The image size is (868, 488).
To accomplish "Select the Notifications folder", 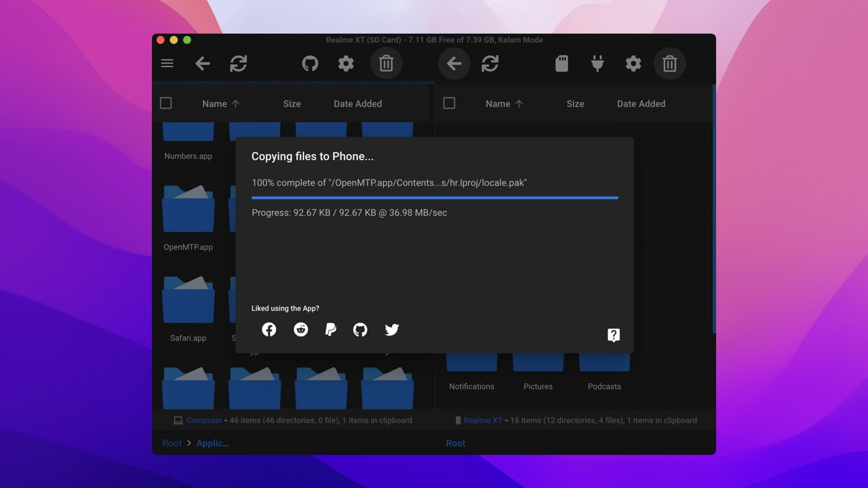I will [x=471, y=373].
